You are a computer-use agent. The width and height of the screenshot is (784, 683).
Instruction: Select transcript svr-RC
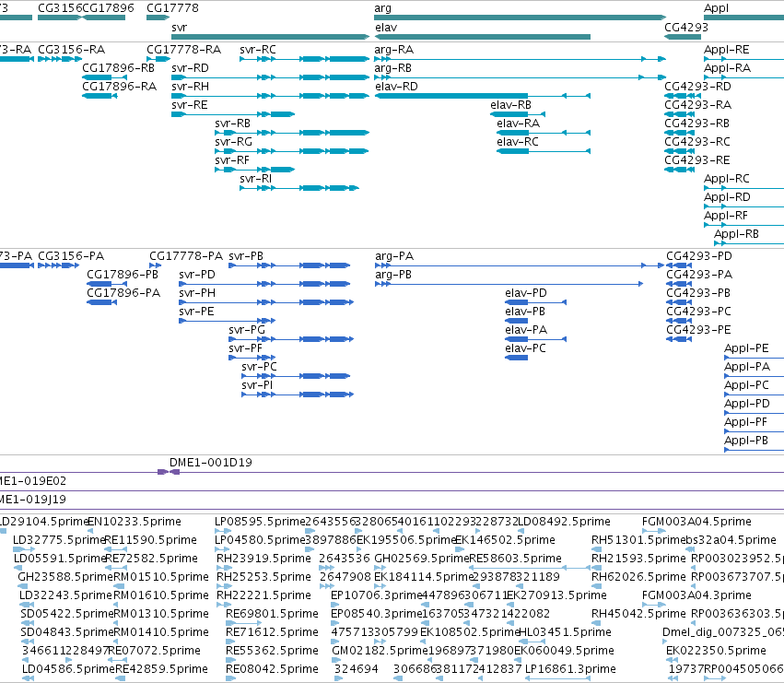point(305,59)
